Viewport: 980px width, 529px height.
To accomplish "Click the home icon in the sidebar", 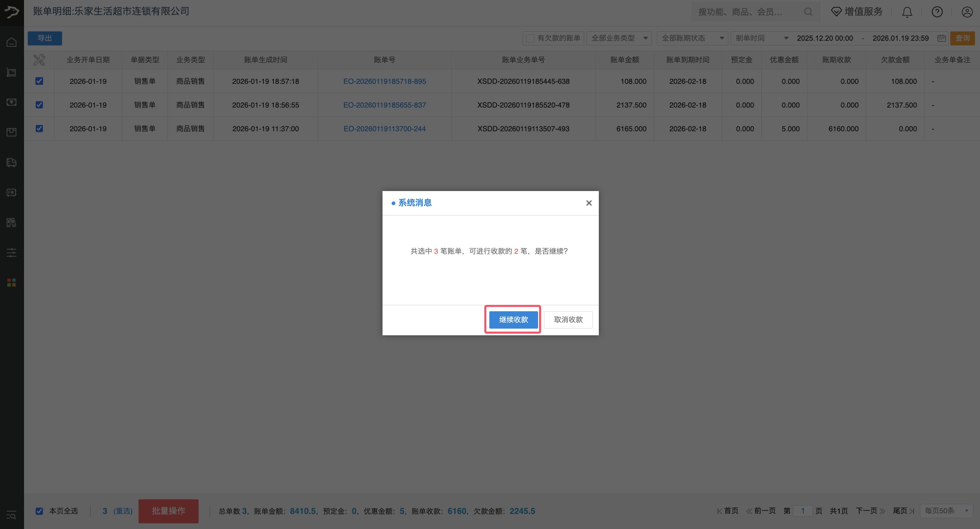I will coord(11,42).
